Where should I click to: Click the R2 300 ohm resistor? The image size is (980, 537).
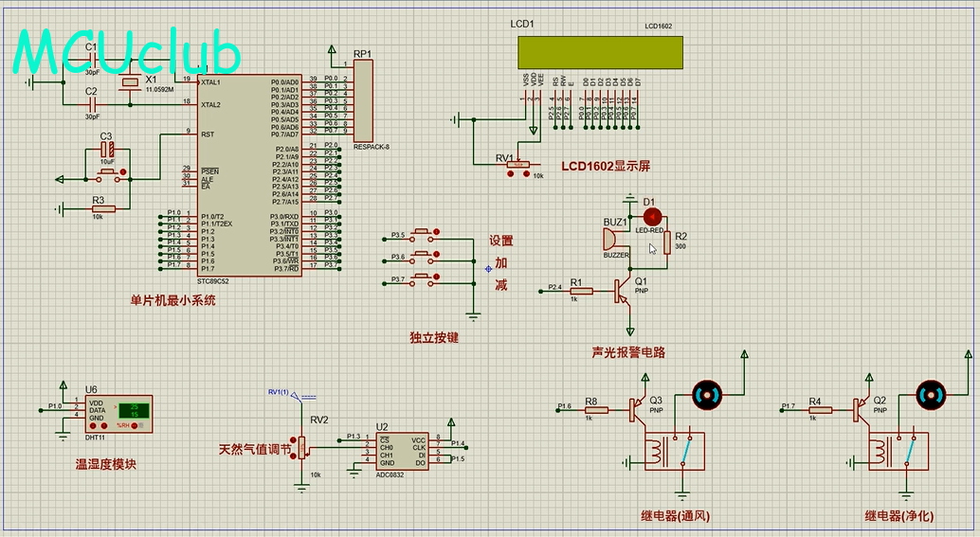667,242
